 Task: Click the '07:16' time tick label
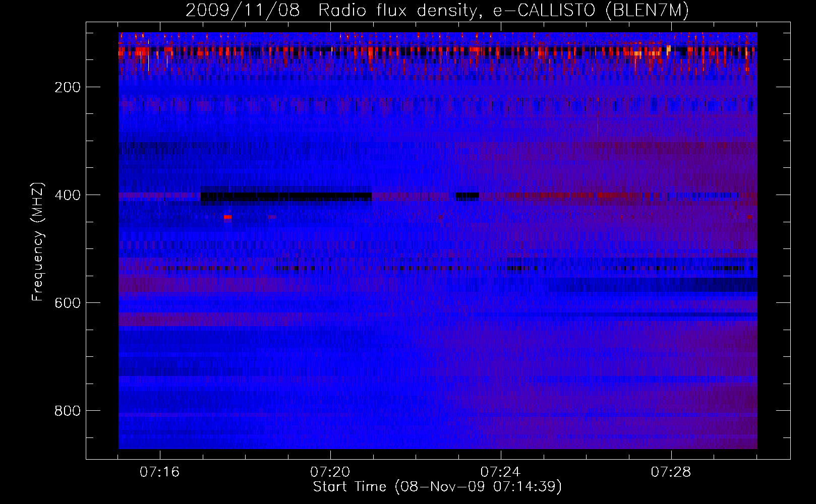click(x=160, y=472)
